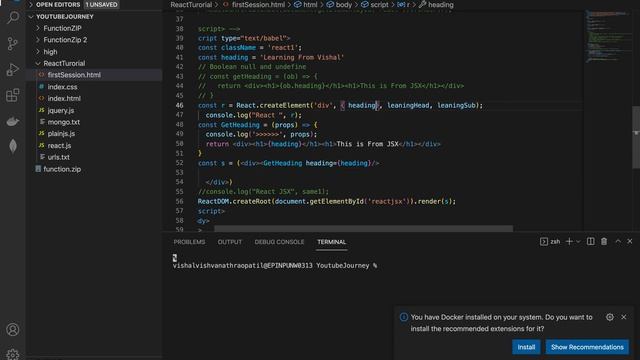The width and height of the screenshot is (640, 360).
Task: Open the Extensions view
Action: (13, 95)
